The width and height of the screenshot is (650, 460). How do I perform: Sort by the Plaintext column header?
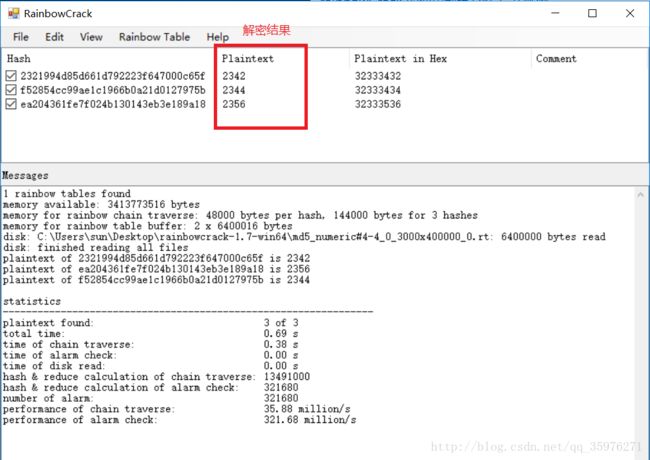pyautogui.click(x=248, y=58)
